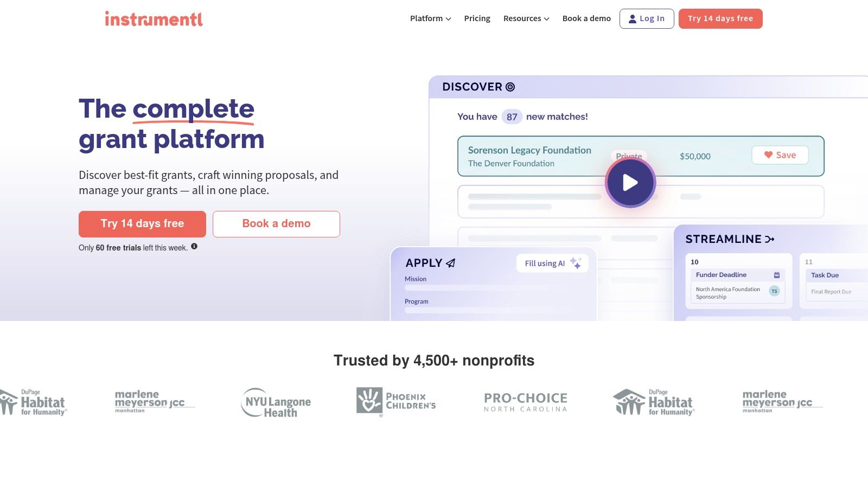Viewport: 868px width, 488px height.
Task: Click Try 14 days free in header
Action: click(x=720, y=18)
